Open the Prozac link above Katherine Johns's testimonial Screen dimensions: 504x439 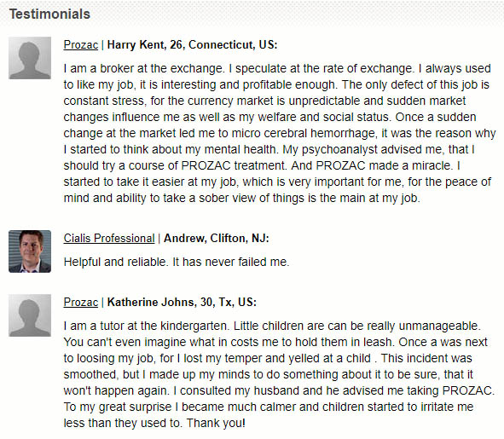pyautogui.click(x=81, y=302)
